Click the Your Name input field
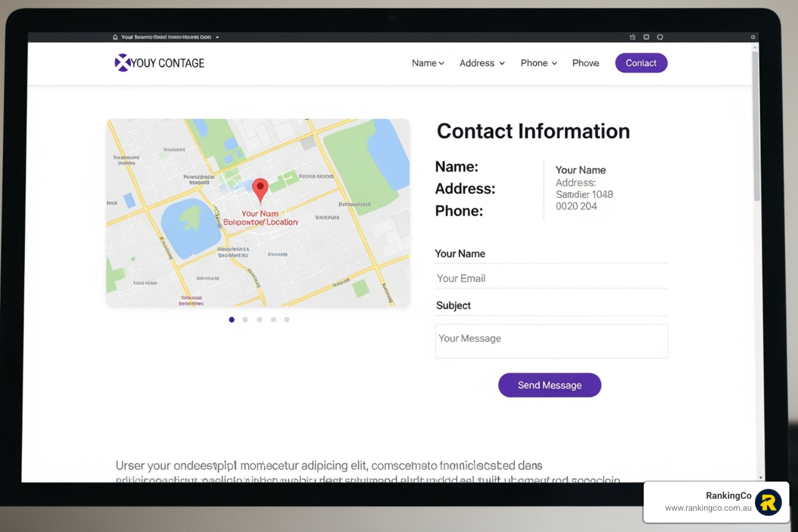Image resolution: width=798 pixels, height=532 pixels. pyautogui.click(x=551, y=254)
